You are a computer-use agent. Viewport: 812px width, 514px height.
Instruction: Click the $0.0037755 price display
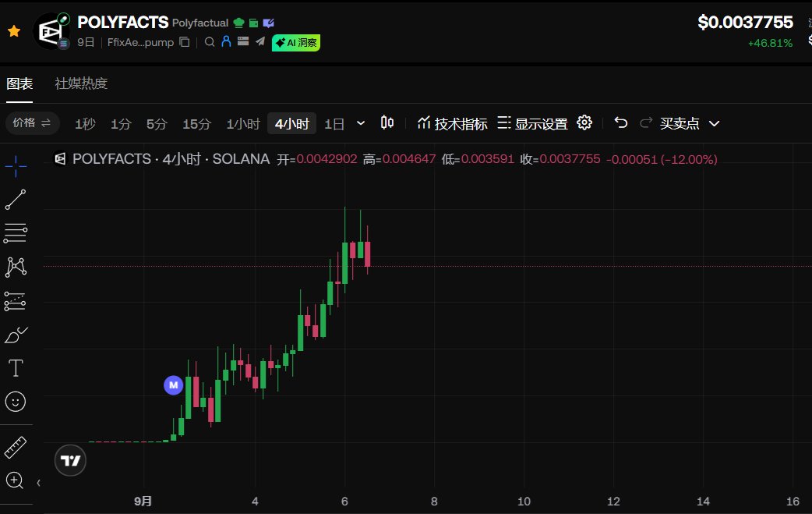pos(745,23)
